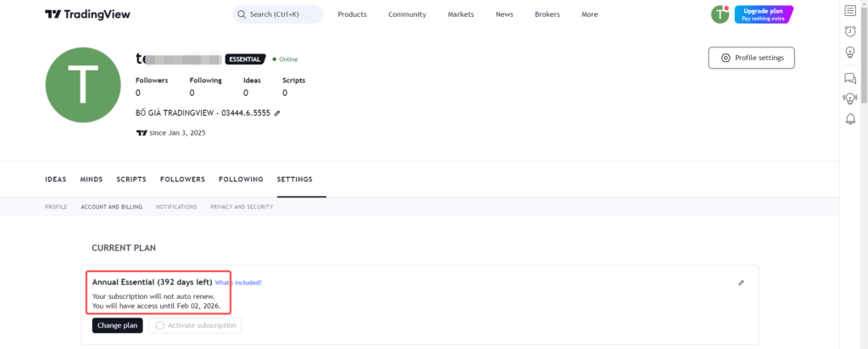Click the What's included? link
This screenshot has height=349, width=868.
click(238, 283)
